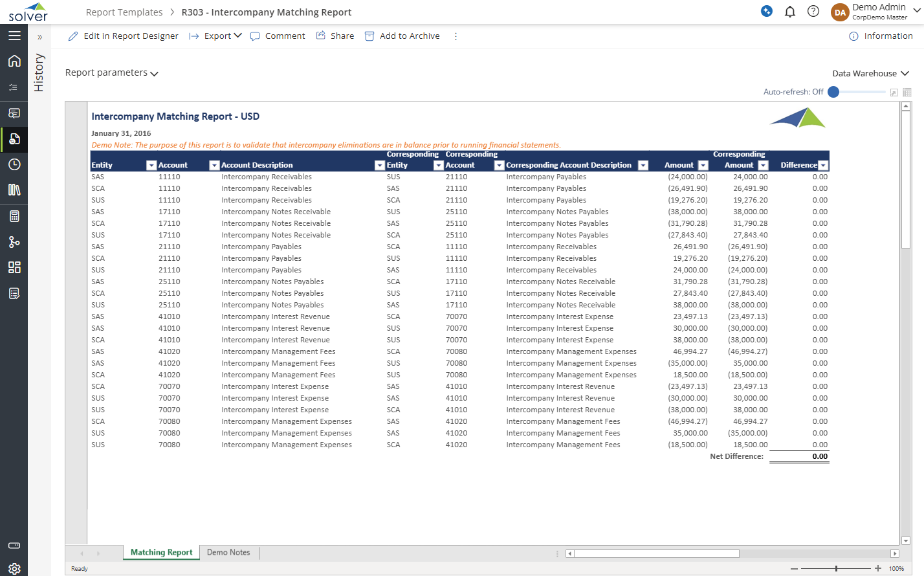Open the Export dropdown menu
Screen dimensions: 924x576
point(222,36)
